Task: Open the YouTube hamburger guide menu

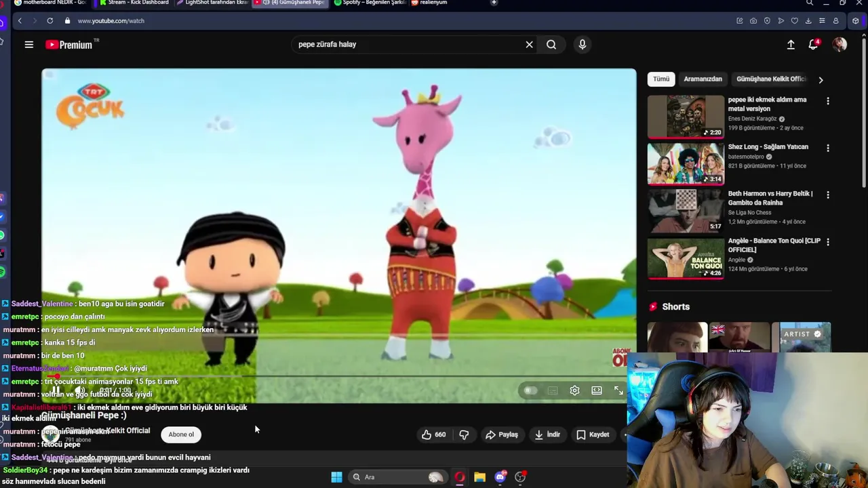Action: [x=28, y=45]
